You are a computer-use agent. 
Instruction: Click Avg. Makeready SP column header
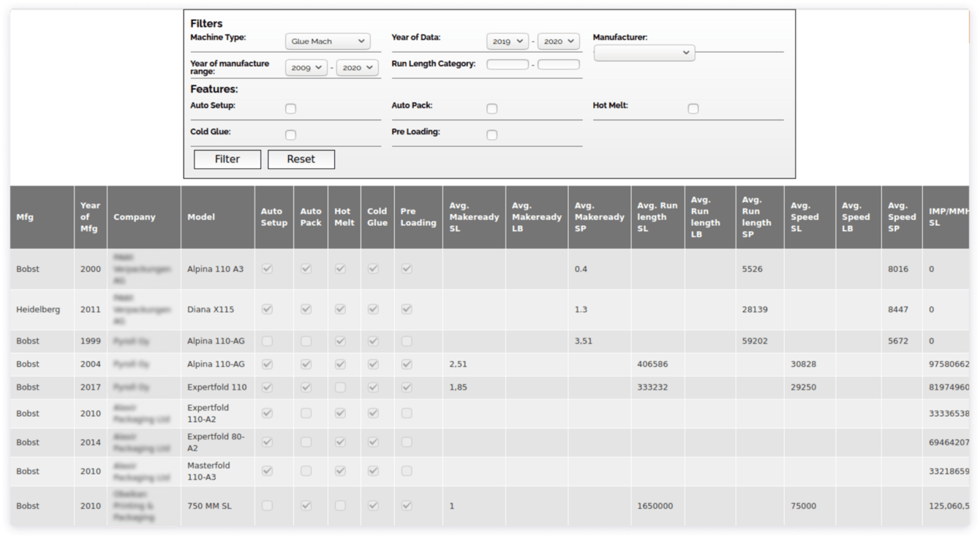(600, 217)
